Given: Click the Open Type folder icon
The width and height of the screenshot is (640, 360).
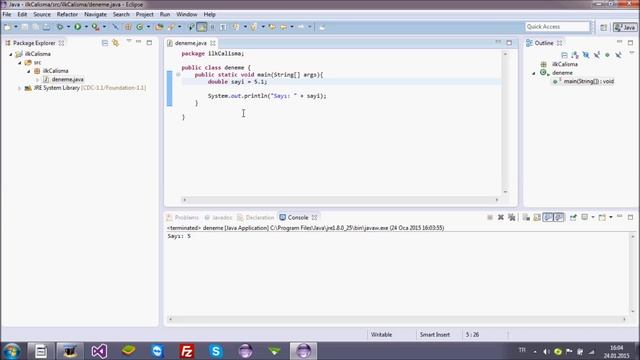Looking at the screenshot, I should tap(159, 27).
